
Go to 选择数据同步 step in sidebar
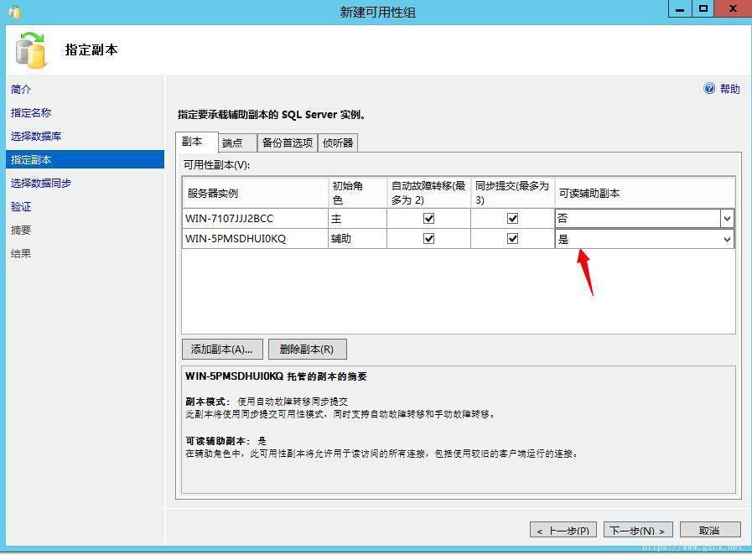click(41, 183)
